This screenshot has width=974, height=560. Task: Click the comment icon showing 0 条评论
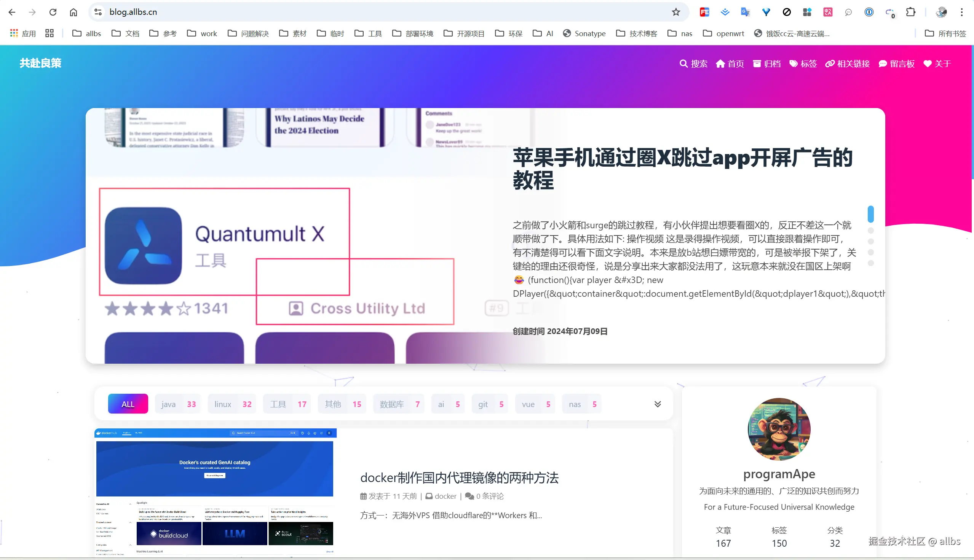(x=469, y=496)
